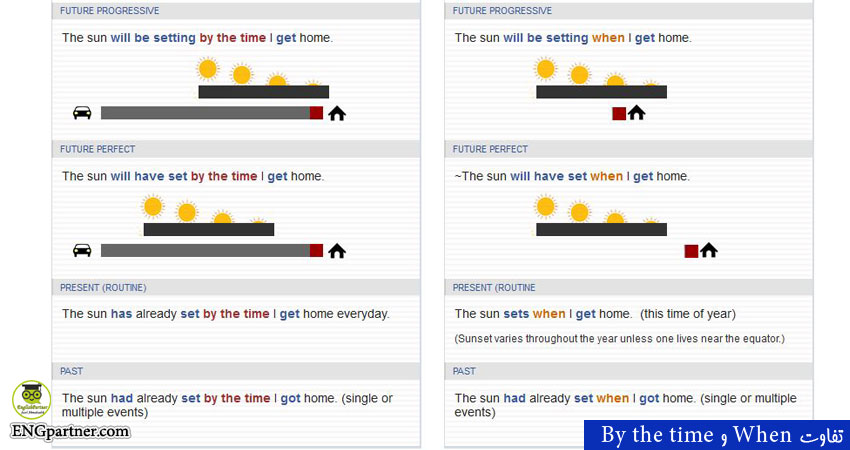
Task: Open the ENGpartner.com website text link
Action: [x=70, y=432]
